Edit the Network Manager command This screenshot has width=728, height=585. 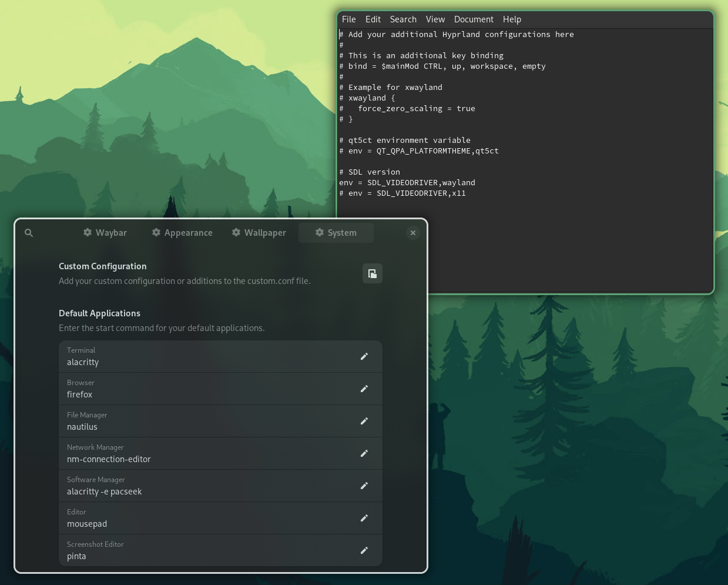tap(364, 453)
